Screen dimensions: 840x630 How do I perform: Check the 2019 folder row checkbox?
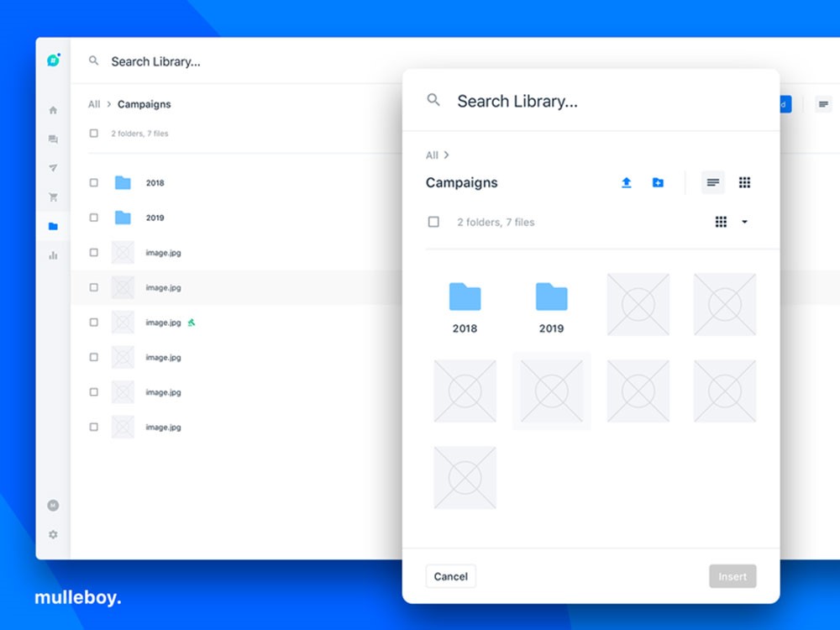(x=94, y=218)
